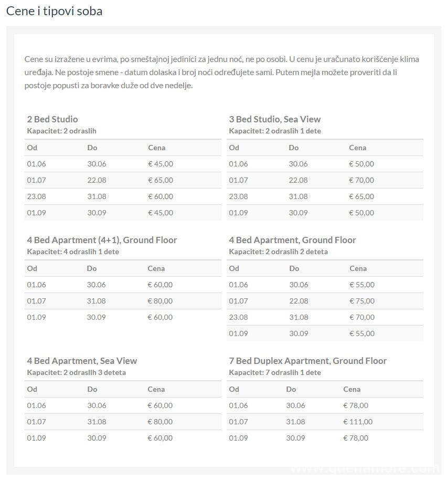Image resolution: width=448 pixels, height=480 pixels.
Task: Select 'Kapacitet: 7 odraslih 1 dete' text
Action: click(274, 372)
